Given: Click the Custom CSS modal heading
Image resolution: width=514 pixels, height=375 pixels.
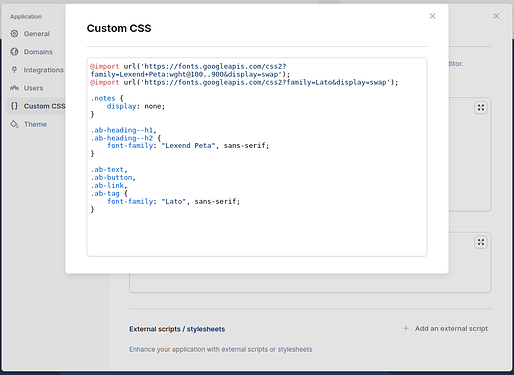Looking at the screenshot, I should 119,28.
